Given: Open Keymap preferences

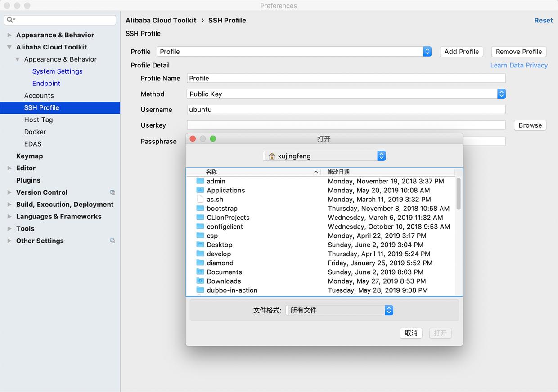Looking at the screenshot, I should pyautogui.click(x=30, y=156).
